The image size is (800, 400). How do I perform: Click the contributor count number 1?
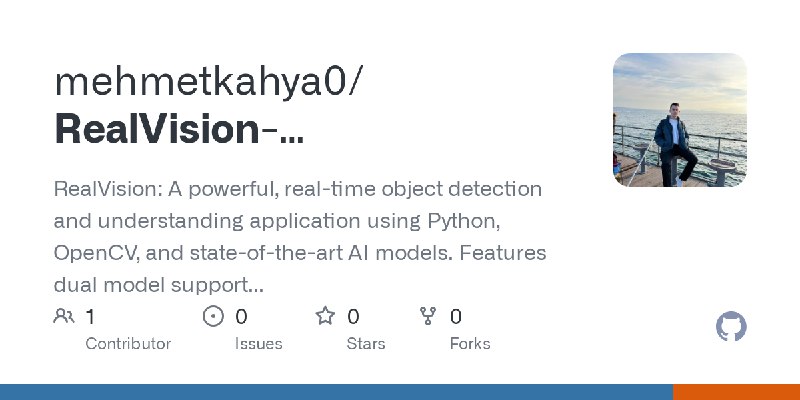(90, 317)
